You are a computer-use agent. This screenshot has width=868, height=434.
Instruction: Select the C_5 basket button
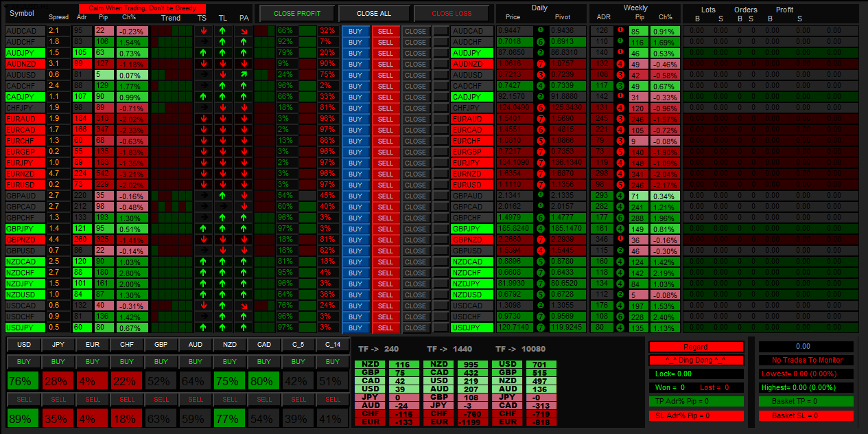click(x=298, y=345)
